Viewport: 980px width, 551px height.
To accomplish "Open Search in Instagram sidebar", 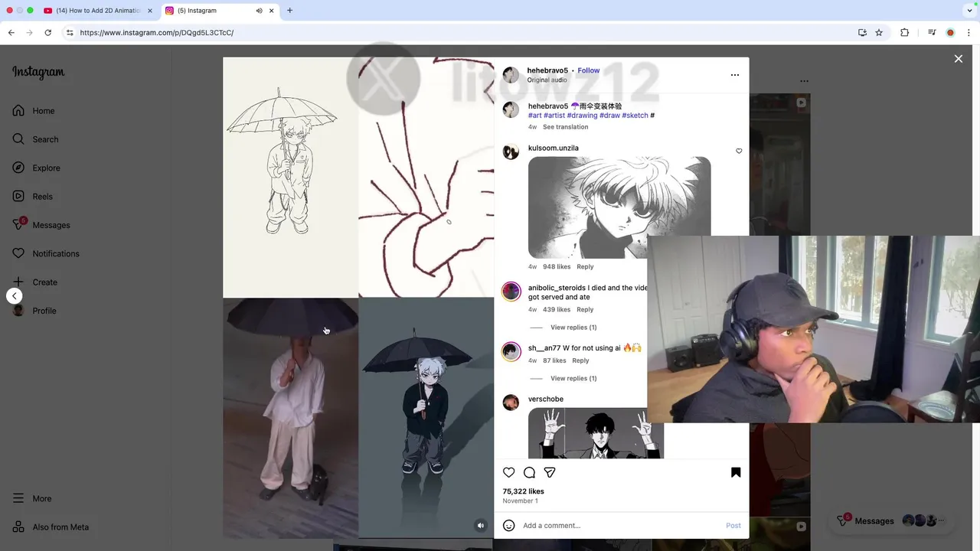I will (x=35, y=139).
